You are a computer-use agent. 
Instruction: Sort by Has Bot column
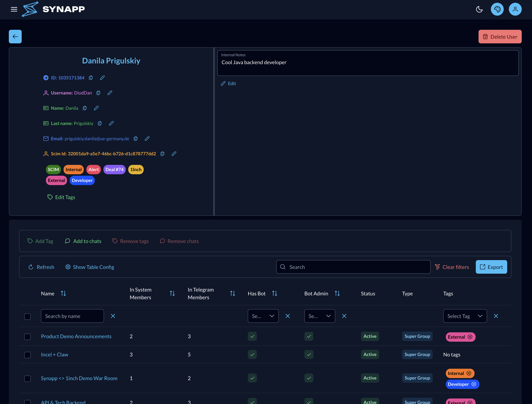point(274,293)
